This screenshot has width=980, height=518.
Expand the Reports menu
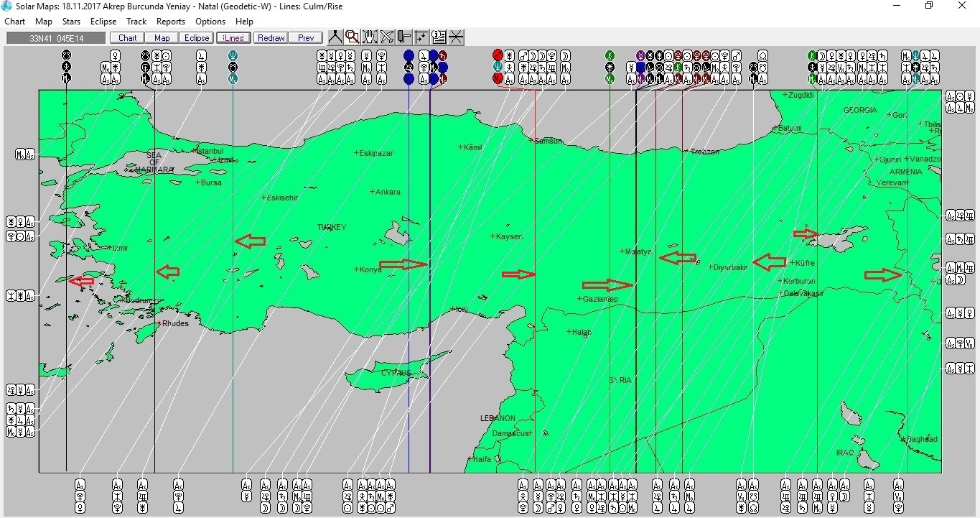coord(171,22)
